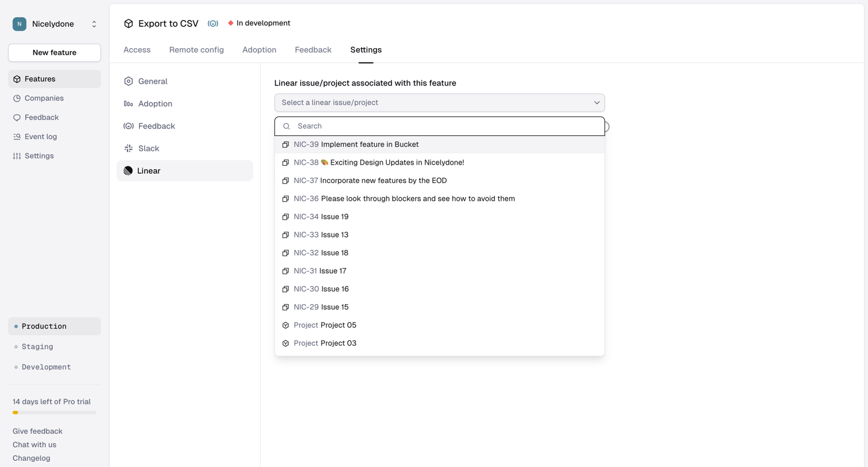Click the General hexagon gear icon

tap(129, 81)
